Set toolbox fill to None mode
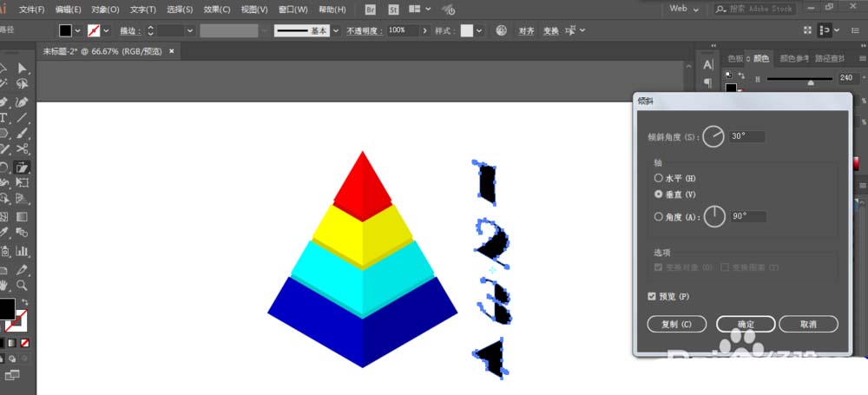Viewport: 868px width, 395px height. point(24,344)
